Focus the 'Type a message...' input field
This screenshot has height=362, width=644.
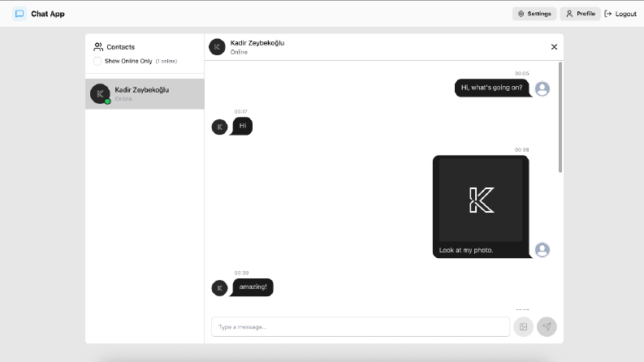tap(361, 327)
